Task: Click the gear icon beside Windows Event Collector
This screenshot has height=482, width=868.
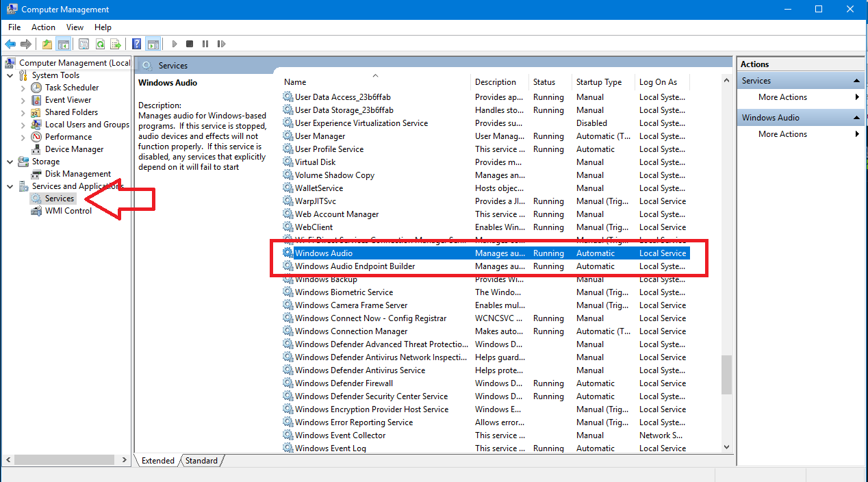Action: pos(288,435)
